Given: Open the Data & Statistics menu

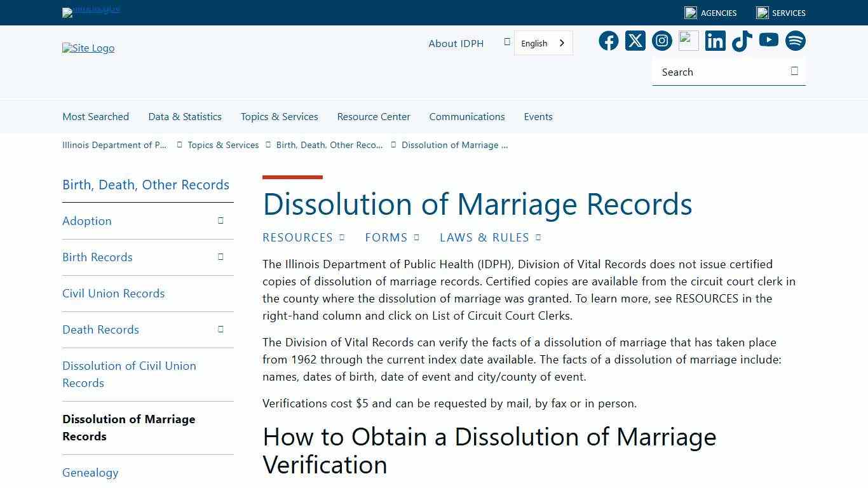Looking at the screenshot, I should (184, 116).
